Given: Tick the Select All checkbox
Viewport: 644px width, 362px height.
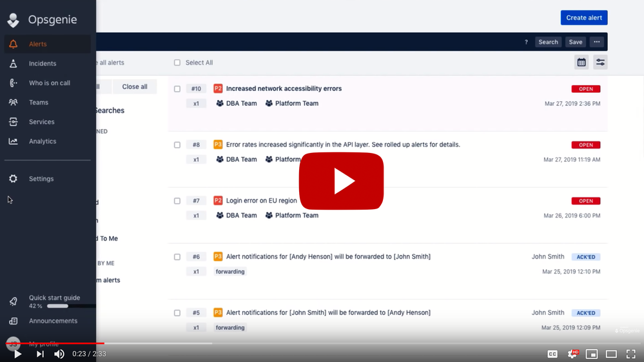Looking at the screenshot, I should click(x=177, y=63).
